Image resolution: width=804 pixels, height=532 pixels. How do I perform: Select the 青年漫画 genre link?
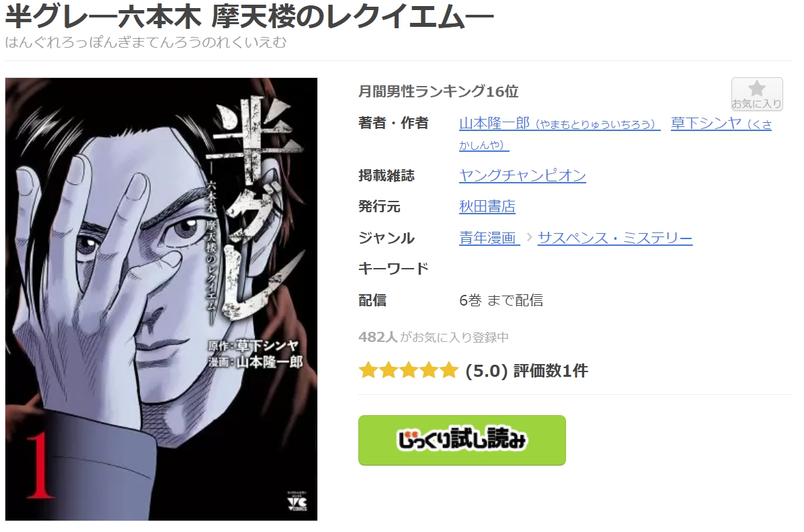(x=489, y=238)
